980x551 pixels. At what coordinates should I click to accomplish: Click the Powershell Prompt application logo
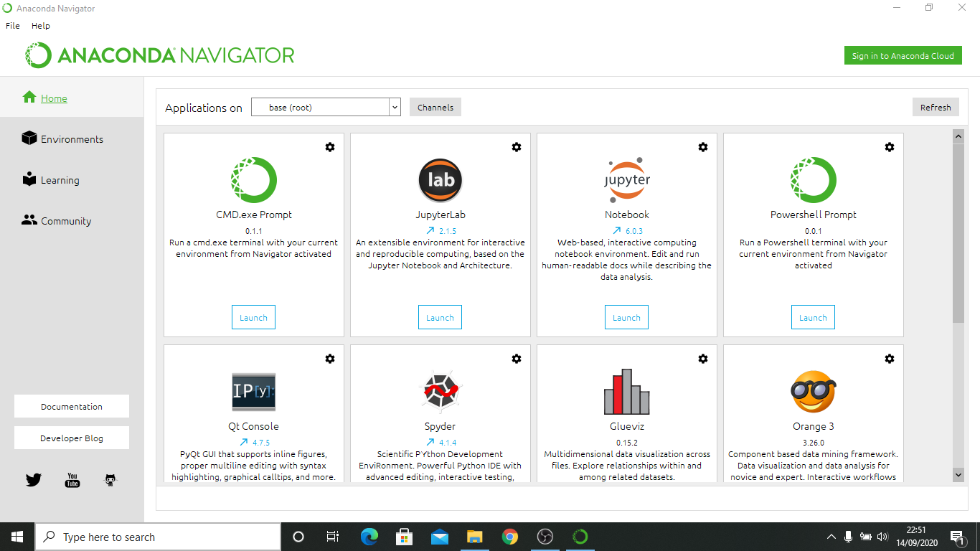tap(814, 180)
